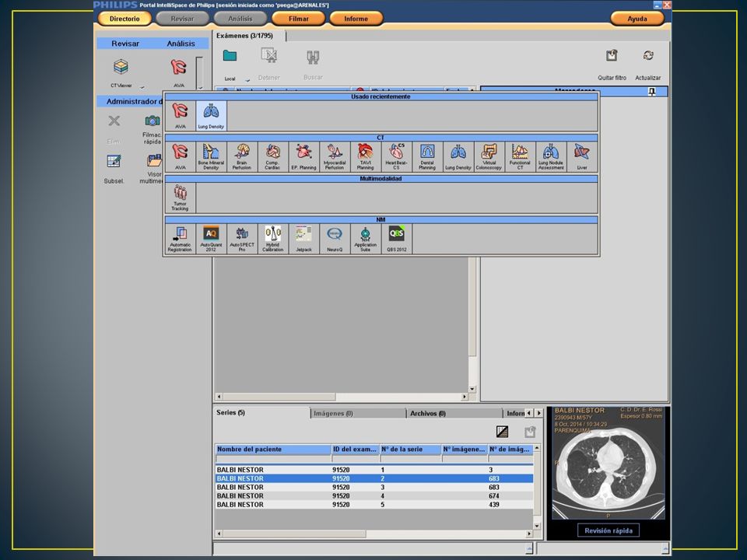
Task: Open the Visor multimedia icon
Action: (x=154, y=160)
